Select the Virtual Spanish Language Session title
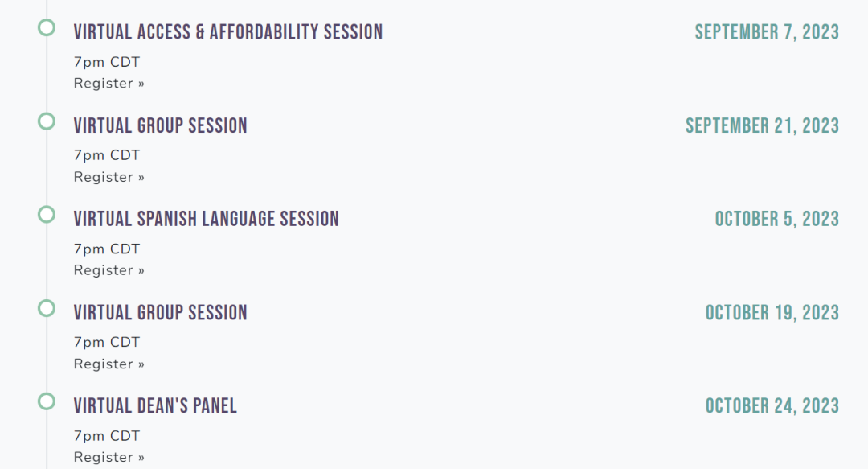Screen dimensions: 868x469 pyautogui.click(x=207, y=219)
